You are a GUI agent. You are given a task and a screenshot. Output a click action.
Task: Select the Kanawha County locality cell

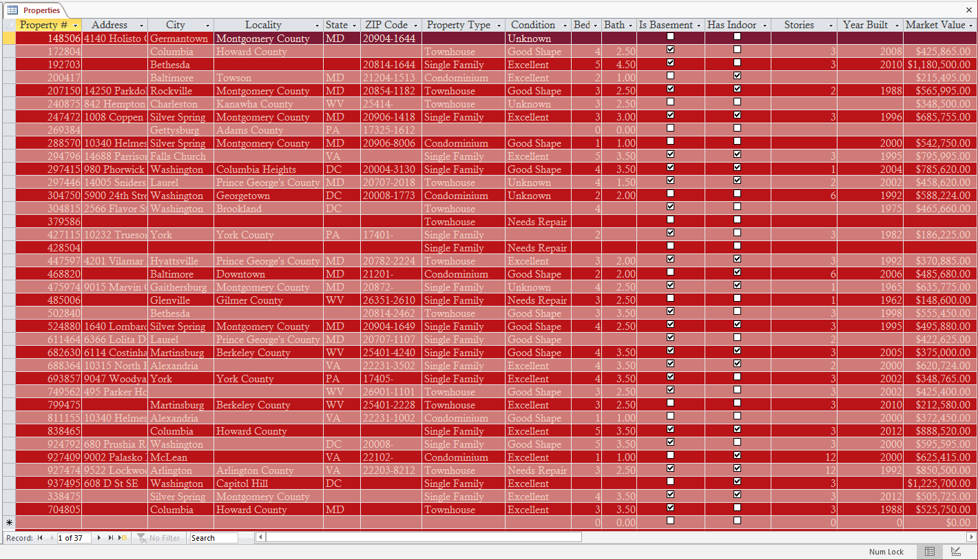click(x=269, y=104)
